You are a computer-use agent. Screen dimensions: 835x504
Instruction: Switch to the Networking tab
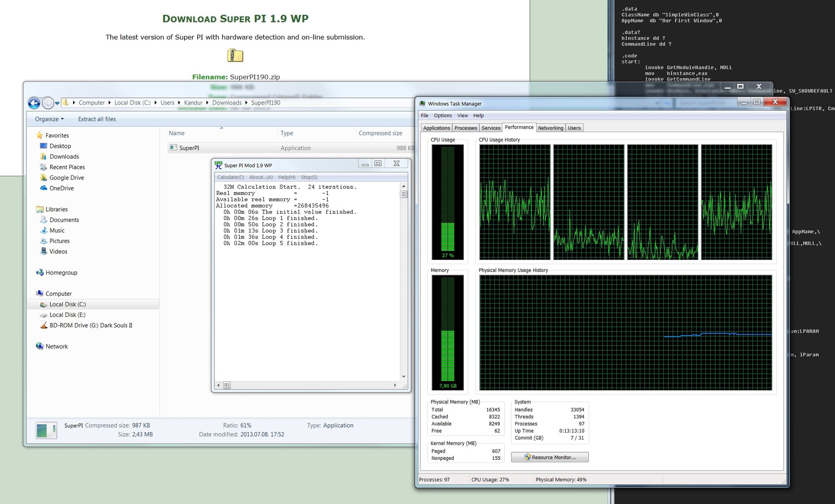[550, 128]
